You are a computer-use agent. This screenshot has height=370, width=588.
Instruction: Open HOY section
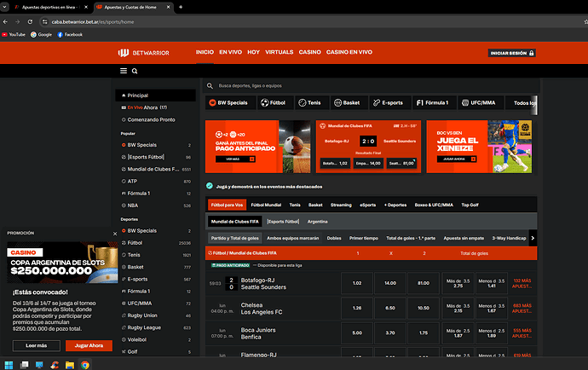(x=253, y=52)
